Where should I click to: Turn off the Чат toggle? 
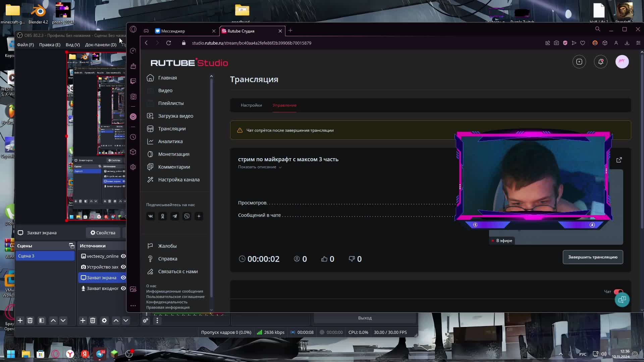[x=619, y=292]
